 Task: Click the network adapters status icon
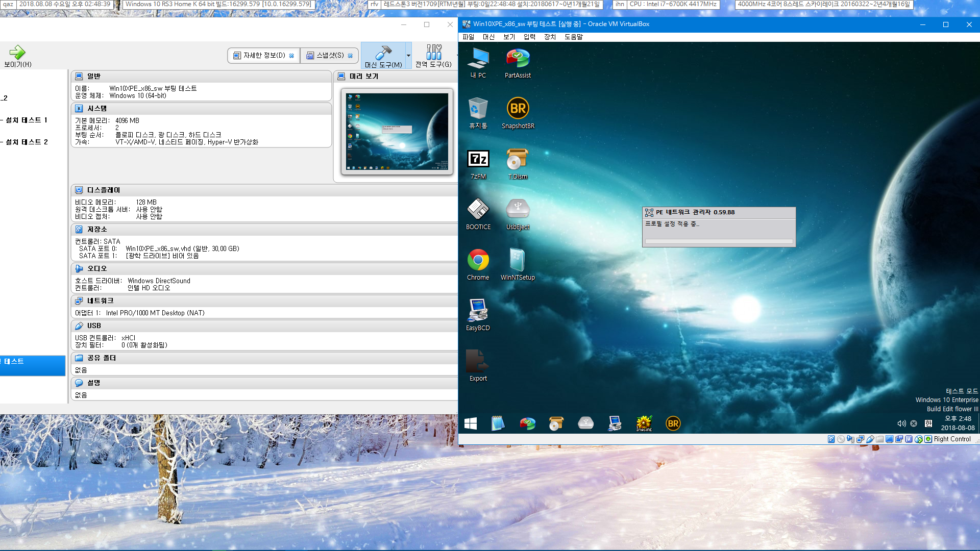(x=860, y=439)
